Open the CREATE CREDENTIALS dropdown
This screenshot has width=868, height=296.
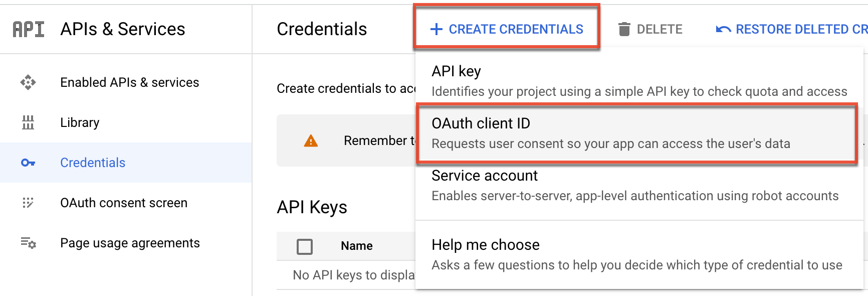coord(506,29)
